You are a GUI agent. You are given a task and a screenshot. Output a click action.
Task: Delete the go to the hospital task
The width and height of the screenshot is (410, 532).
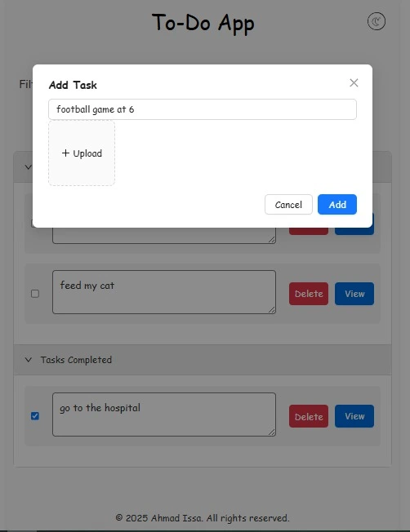click(x=309, y=416)
